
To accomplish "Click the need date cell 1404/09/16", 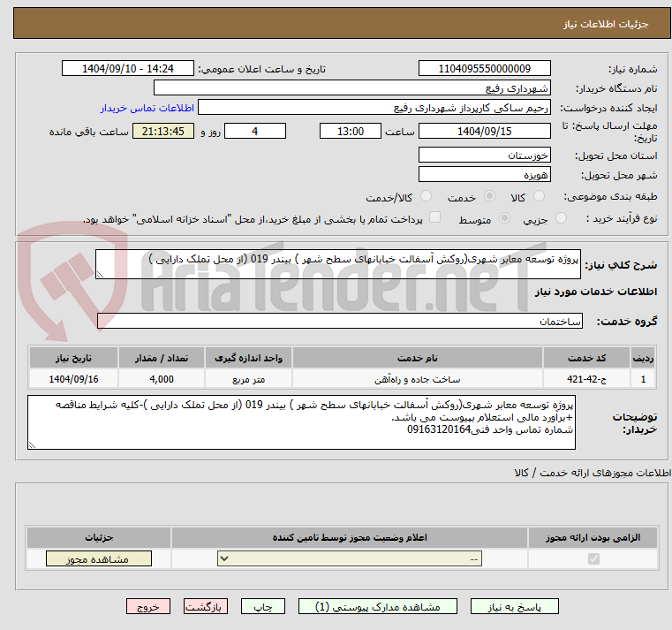I will tap(73, 379).
